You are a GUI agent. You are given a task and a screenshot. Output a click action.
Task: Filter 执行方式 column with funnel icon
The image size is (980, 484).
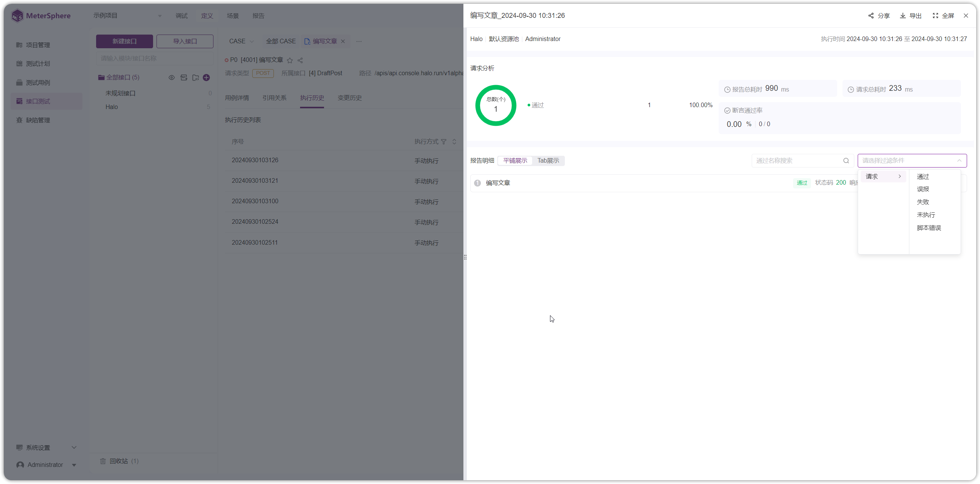[x=444, y=142]
